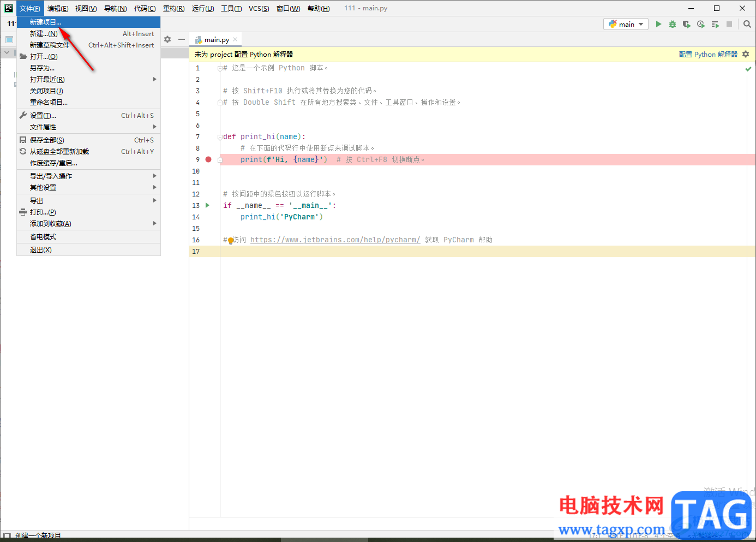
Task: Open the 编辑(E) menu
Action: 58,8
